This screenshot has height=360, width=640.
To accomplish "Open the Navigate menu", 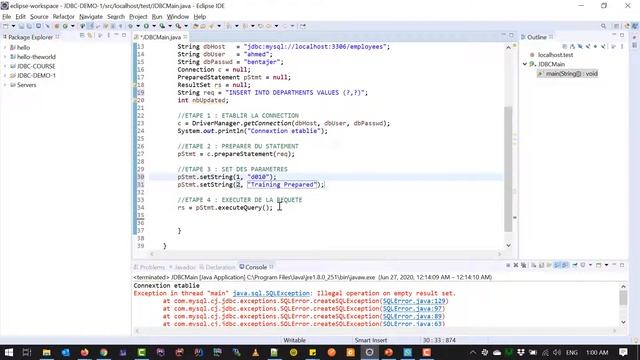I will pyautogui.click(x=91, y=17).
